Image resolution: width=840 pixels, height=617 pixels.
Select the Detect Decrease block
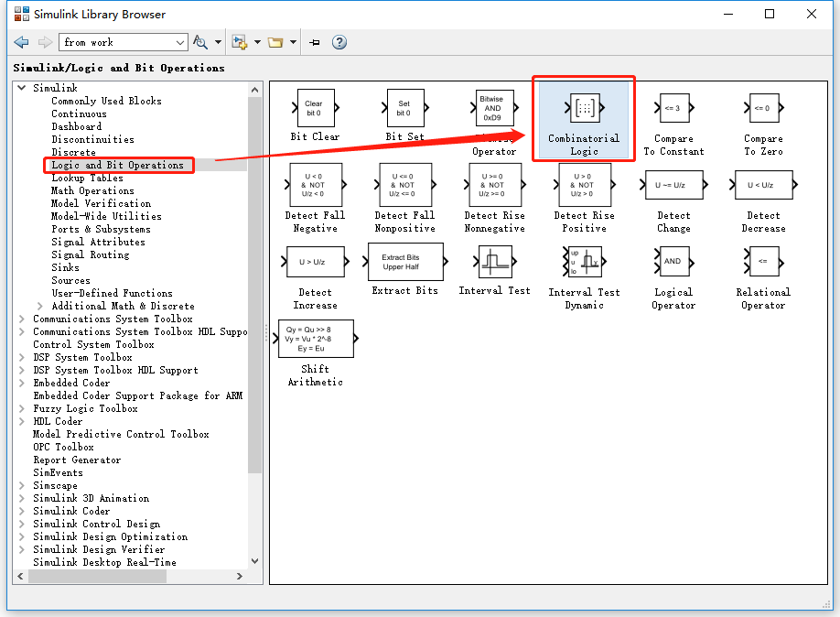click(x=763, y=185)
